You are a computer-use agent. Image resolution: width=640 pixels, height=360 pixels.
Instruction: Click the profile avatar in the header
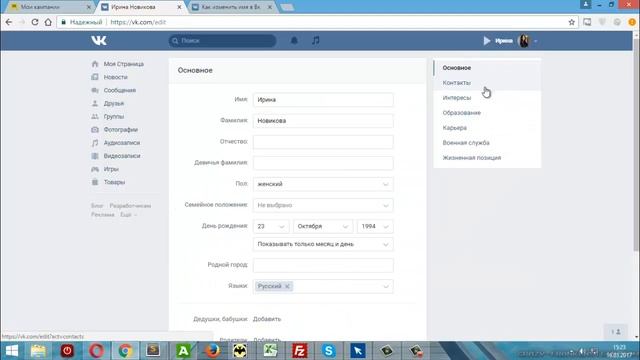[x=524, y=41]
